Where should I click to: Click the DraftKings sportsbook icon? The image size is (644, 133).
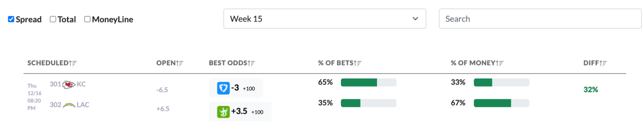point(223,112)
